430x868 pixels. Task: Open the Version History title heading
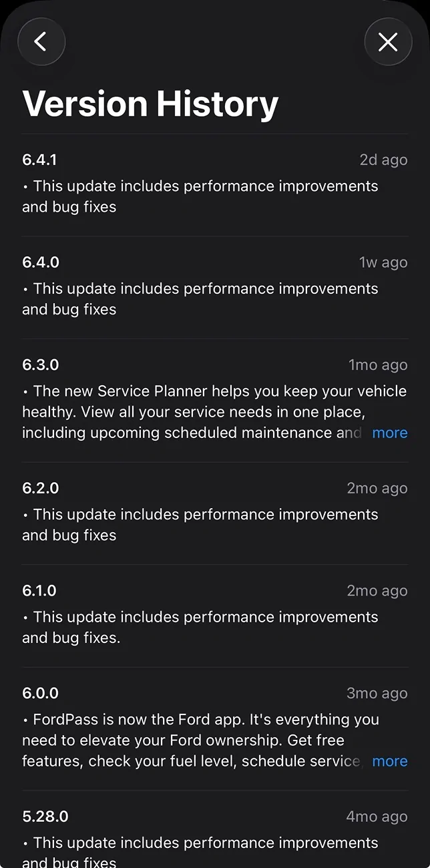[x=150, y=103]
